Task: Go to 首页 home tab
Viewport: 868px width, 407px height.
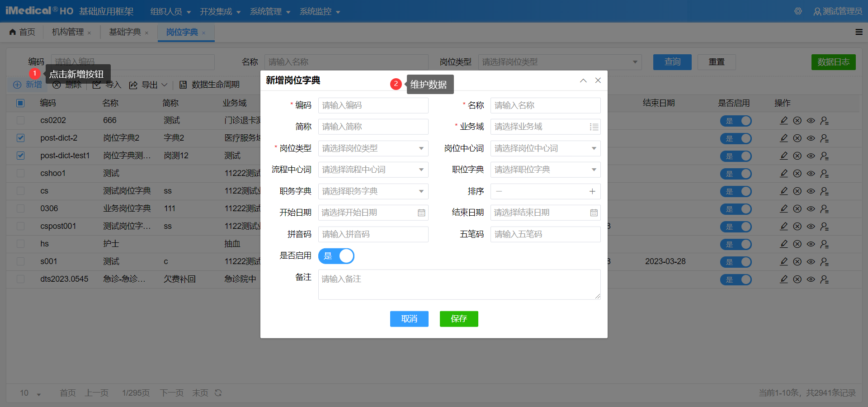Action: pos(23,32)
